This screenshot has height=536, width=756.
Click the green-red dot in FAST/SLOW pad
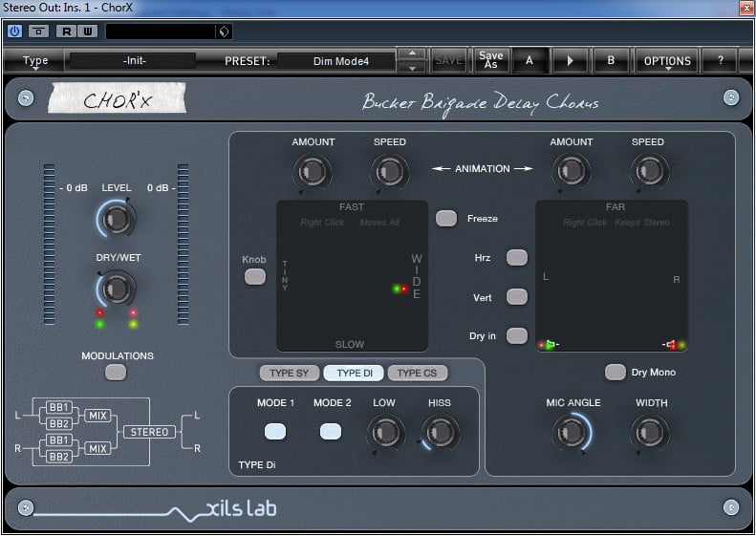coord(400,289)
